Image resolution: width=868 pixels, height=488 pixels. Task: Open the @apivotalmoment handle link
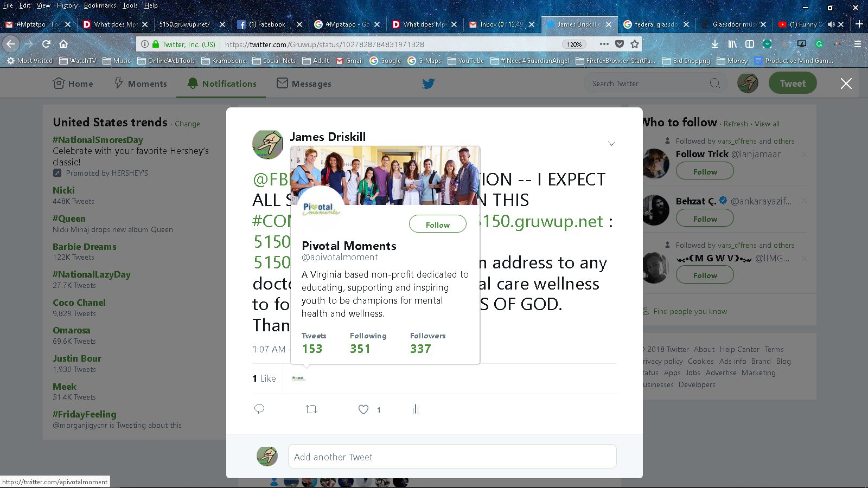[x=340, y=258]
